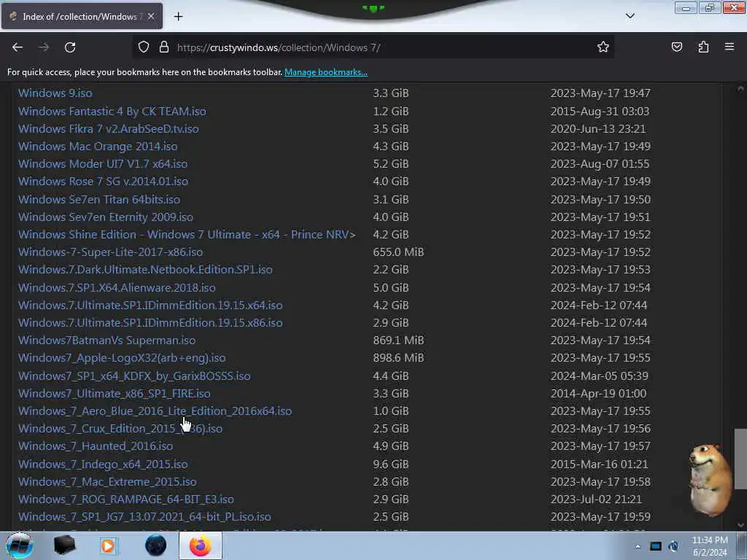Click the network monitor tray icon
747x560 pixels.
click(656, 546)
